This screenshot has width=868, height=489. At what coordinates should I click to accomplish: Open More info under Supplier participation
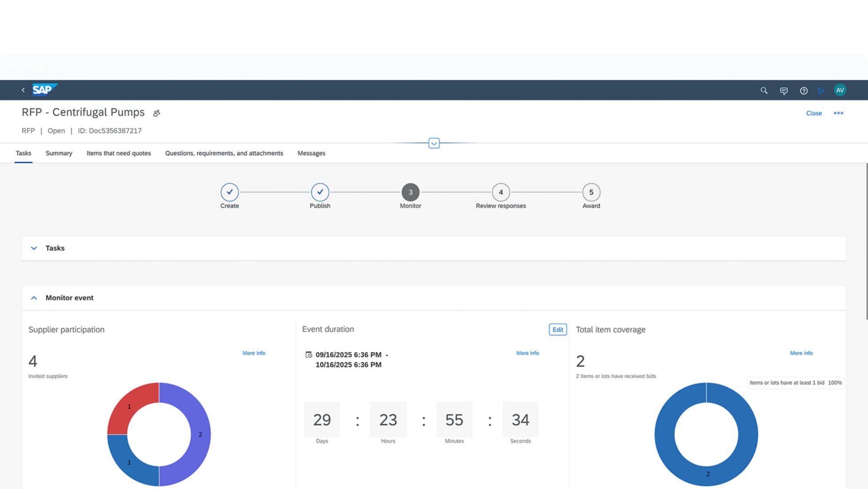tap(254, 353)
